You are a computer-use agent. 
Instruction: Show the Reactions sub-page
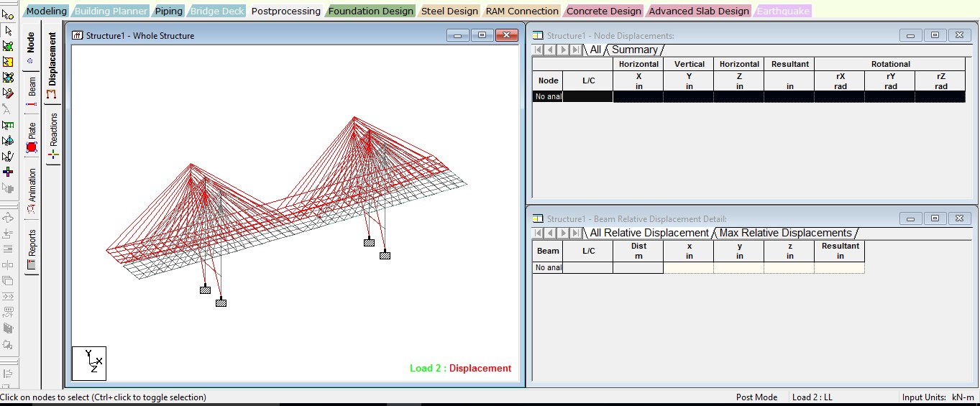[x=53, y=136]
